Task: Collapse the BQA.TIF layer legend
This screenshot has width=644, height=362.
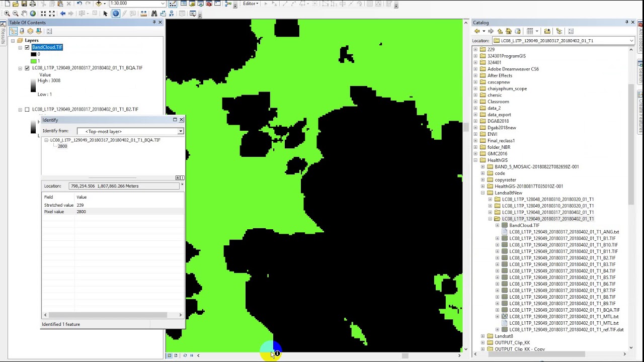Action: point(20,68)
